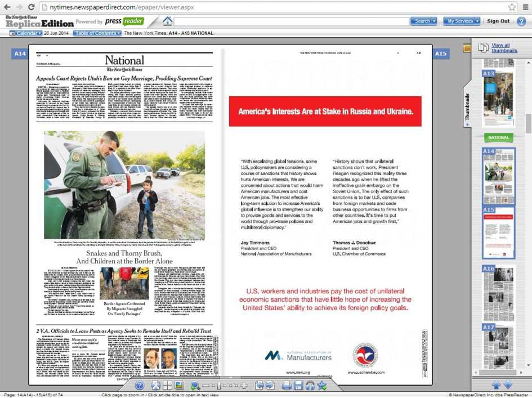Collapse the Thumbnails side panel tab
Image resolution: width=532 pixels, height=398 pixels.
[x=467, y=107]
